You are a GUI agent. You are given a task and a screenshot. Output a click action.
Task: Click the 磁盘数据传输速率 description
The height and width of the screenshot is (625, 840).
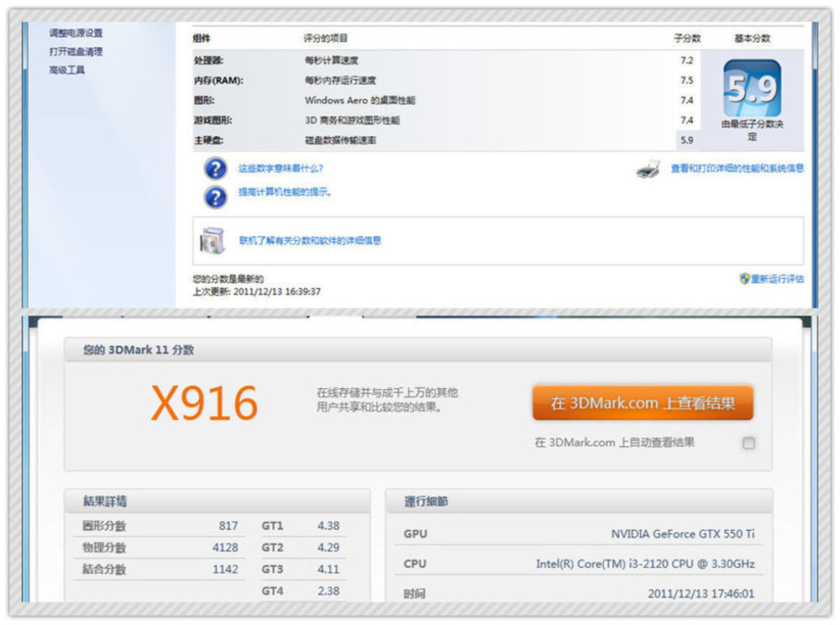(341, 140)
